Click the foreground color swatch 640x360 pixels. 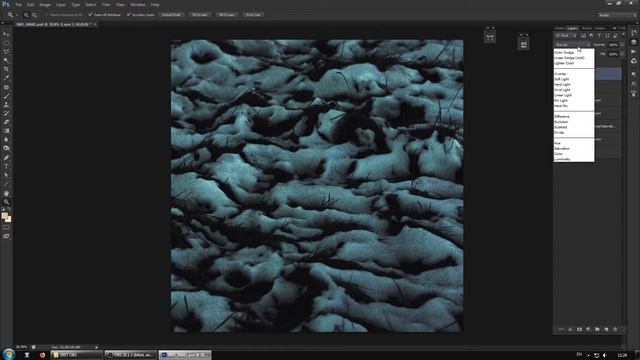click(4, 216)
